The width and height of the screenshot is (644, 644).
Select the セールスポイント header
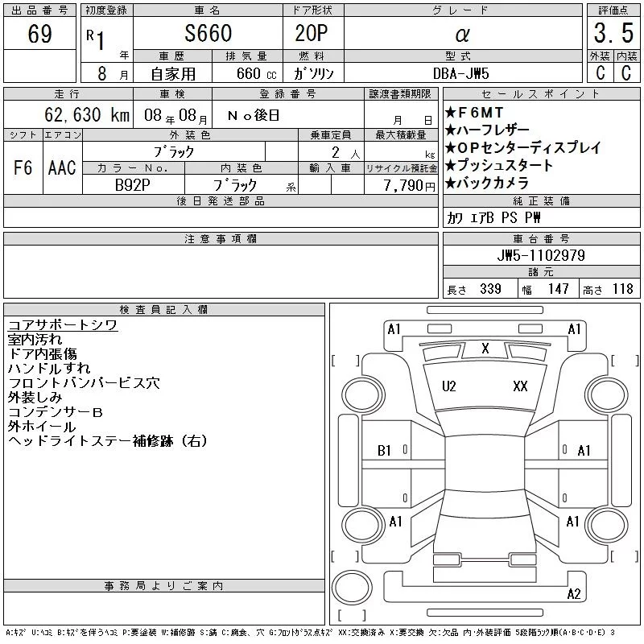(541, 93)
